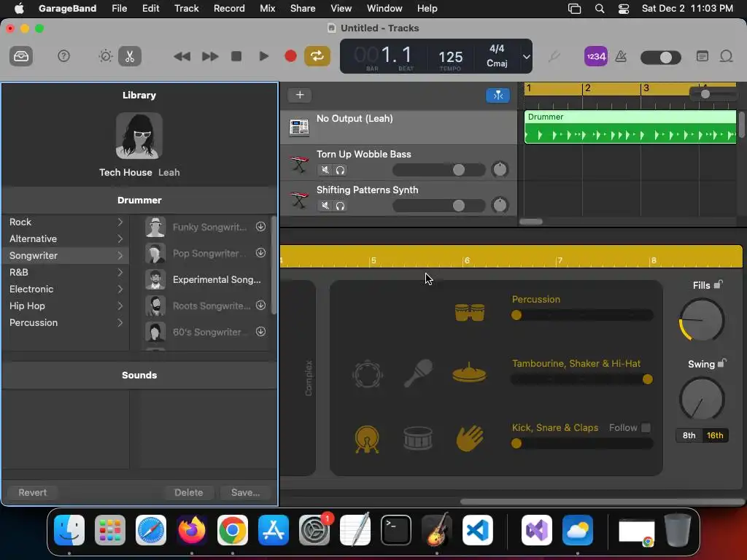The width and height of the screenshot is (747, 560).
Task: Add a new track with plus button
Action: 300,95
